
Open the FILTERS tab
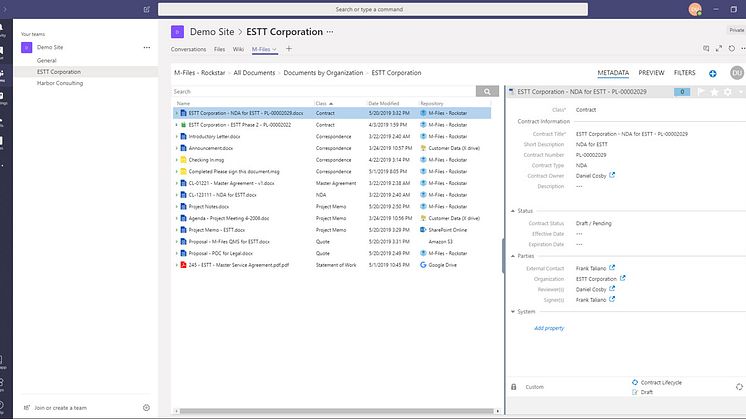coord(684,73)
